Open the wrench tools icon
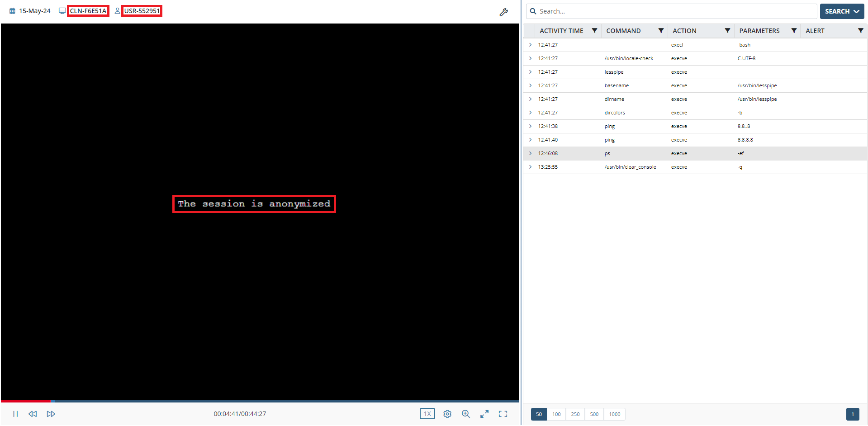The width and height of the screenshot is (868, 426). coord(503,12)
